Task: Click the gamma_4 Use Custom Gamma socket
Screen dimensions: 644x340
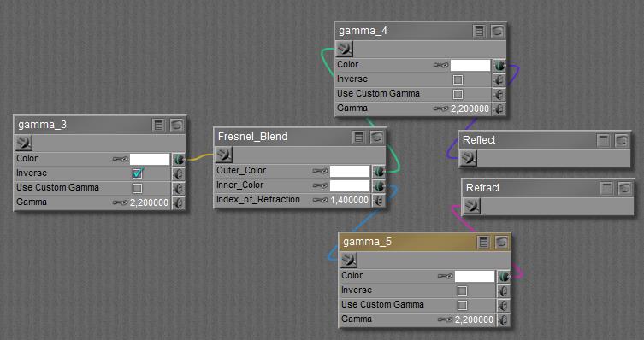Action: (x=499, y=94)
